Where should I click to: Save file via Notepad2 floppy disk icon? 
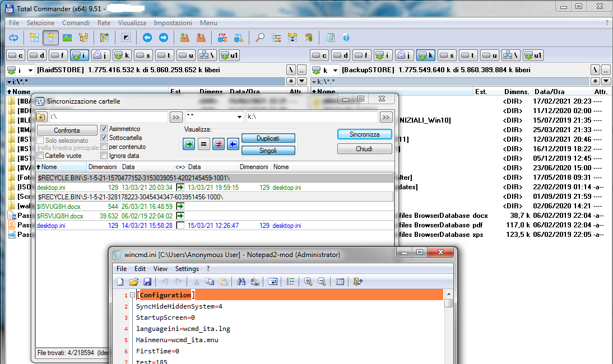147,282
